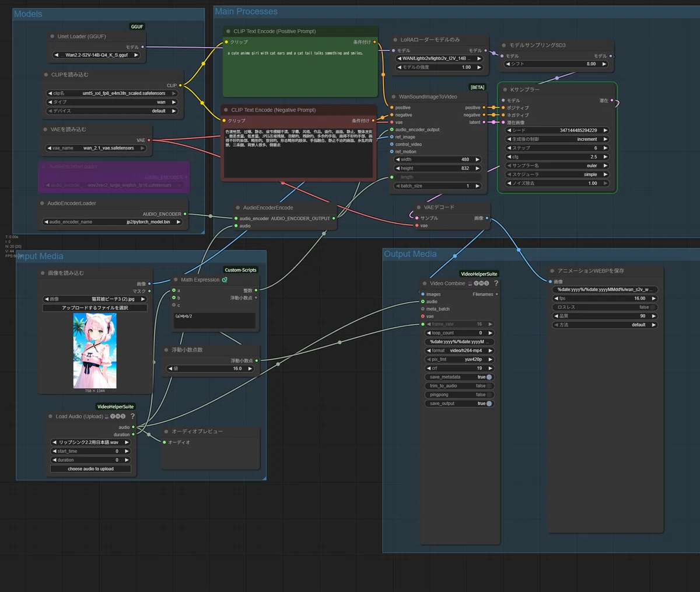Select the Main Processes group title

click(246, 12)
